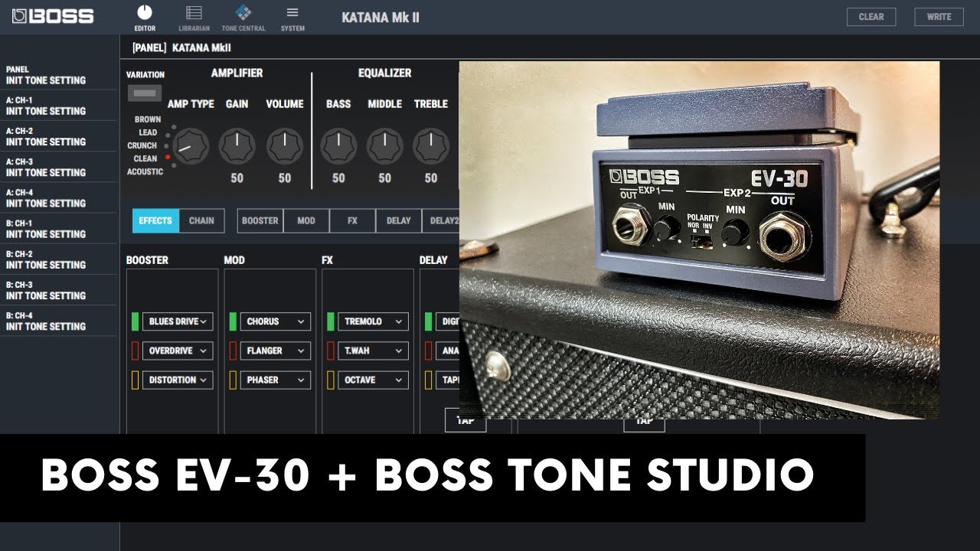Image resolution: width=980 pixels, height=551 pixels.
Task: Adjust the MIDDLE knob
Action: pos(385,145)
